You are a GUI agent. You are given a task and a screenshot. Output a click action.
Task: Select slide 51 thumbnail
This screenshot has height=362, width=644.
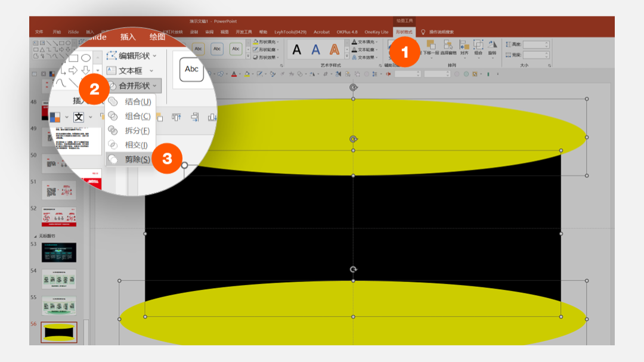click(x=58, y=190)
